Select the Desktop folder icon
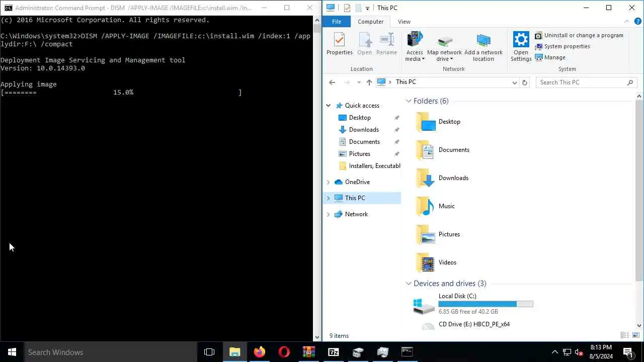This screenshot has width=644, height=362. point(426,122)
